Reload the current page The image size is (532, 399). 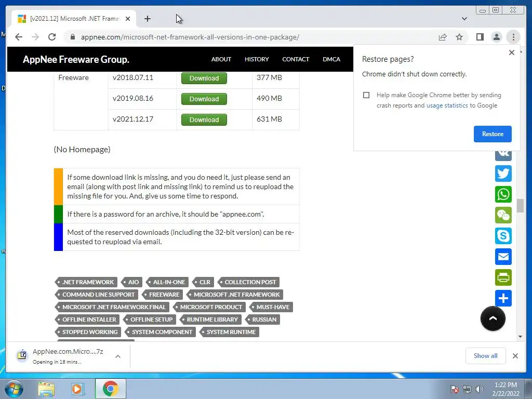52,37
